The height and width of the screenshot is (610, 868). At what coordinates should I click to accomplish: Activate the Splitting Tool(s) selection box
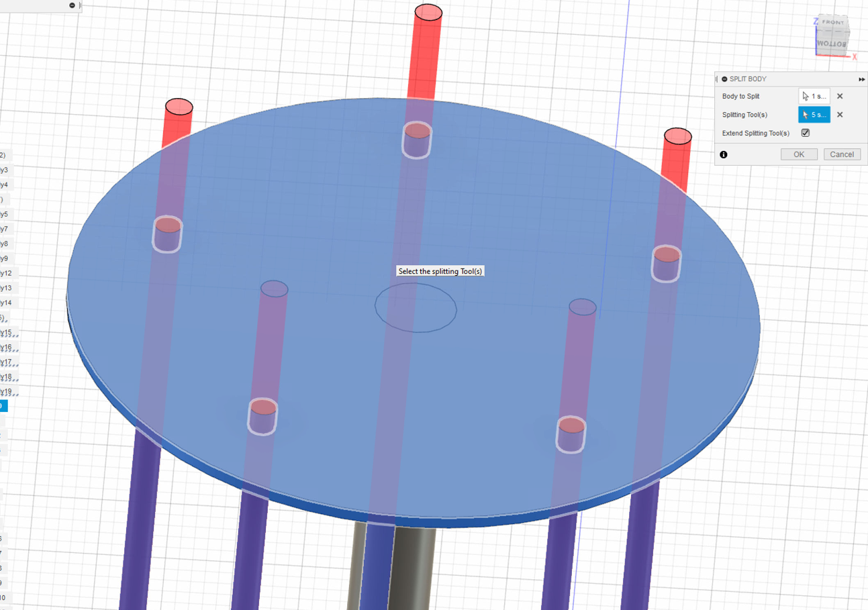814,115
